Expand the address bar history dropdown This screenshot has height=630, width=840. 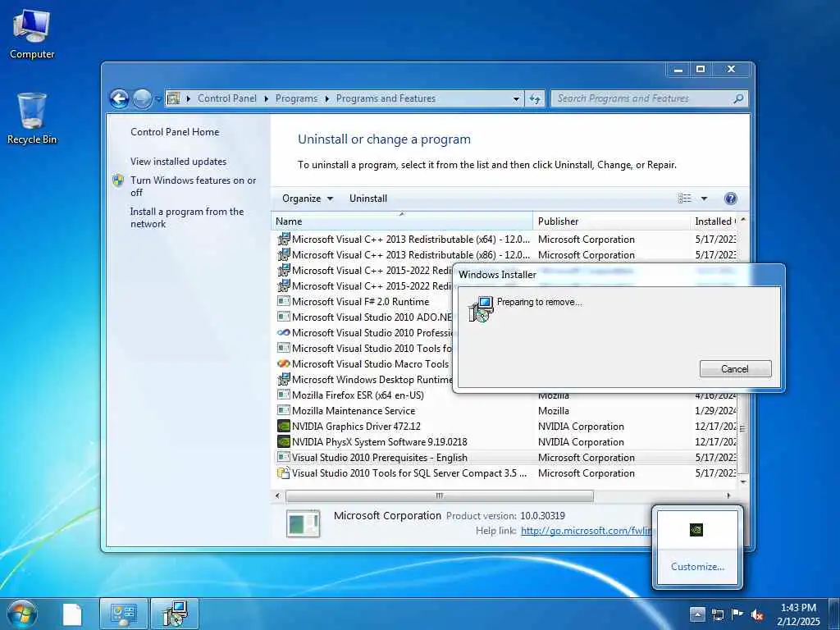click(x=516, y=99)
